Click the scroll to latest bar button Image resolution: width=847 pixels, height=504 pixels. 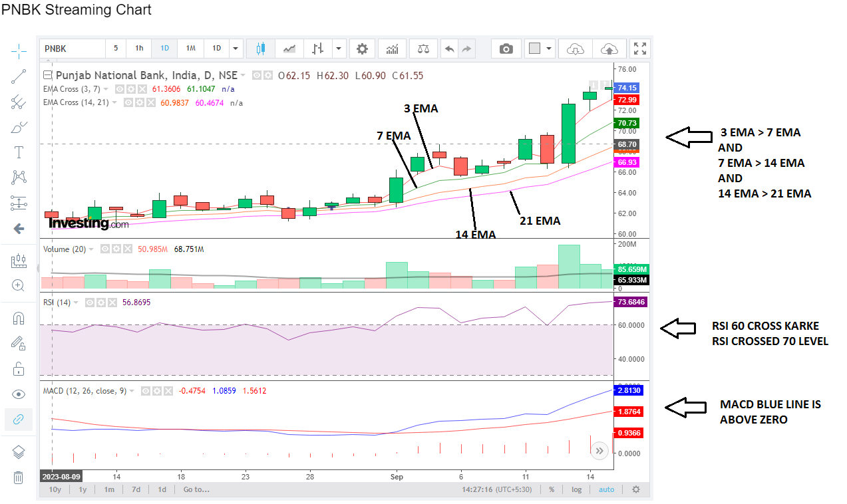(599, 450)
